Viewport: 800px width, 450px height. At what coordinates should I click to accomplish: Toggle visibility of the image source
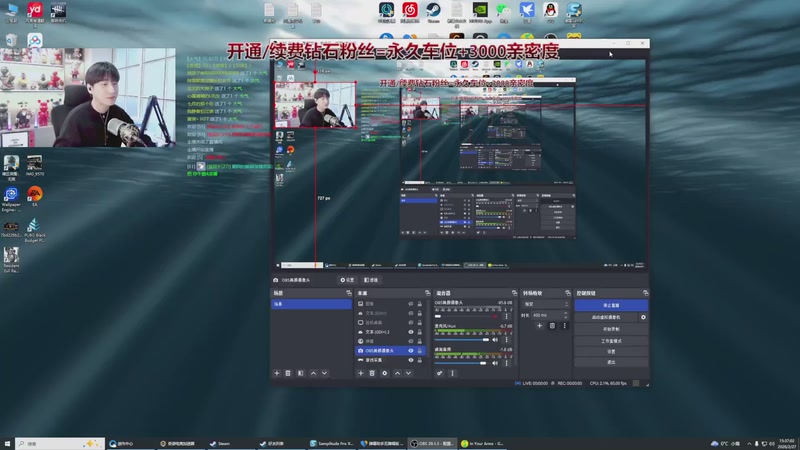tap(411, 304)
